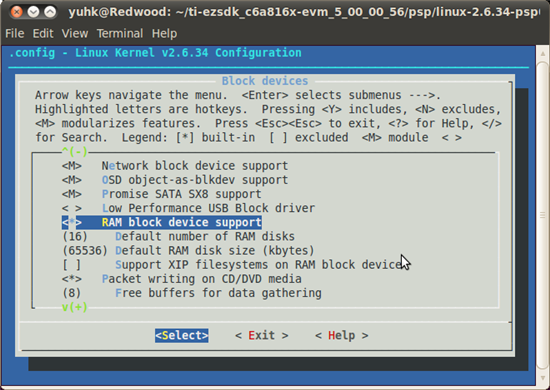The image size is (550, 390).
Task: Click the < Help > button at bottom
Action: tap(342, 335)
